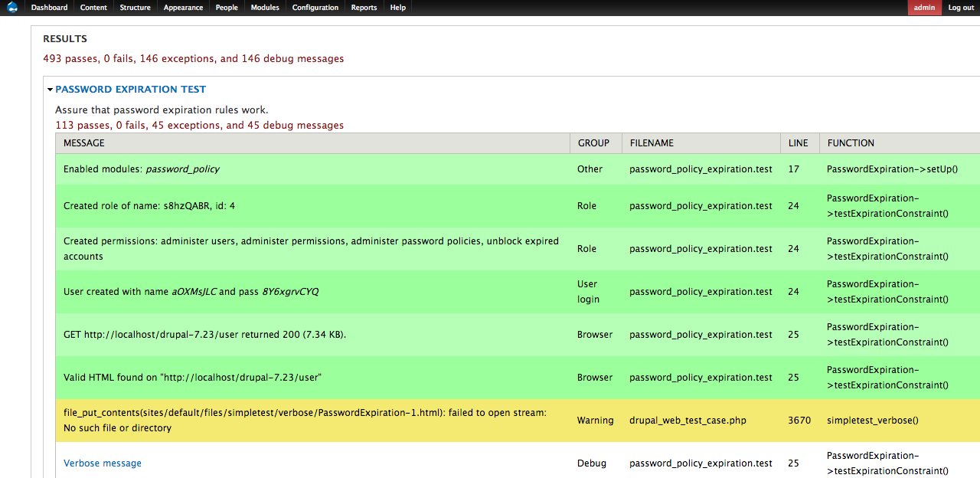Click the Password Expiration Test title
Screen dimensions: 980x478
point(130,90)
